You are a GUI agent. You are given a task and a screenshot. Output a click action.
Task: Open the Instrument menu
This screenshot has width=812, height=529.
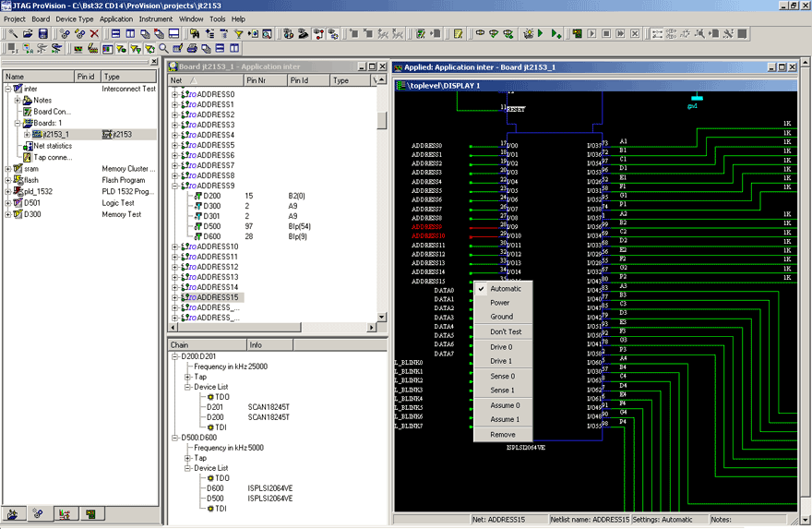tap(156, 18)
